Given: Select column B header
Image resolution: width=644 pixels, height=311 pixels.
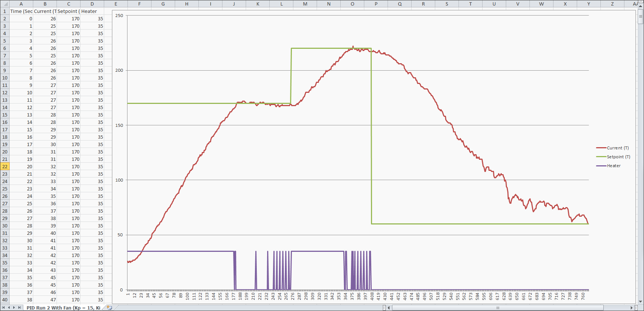Looking at the screenshot, I should 45,4.
